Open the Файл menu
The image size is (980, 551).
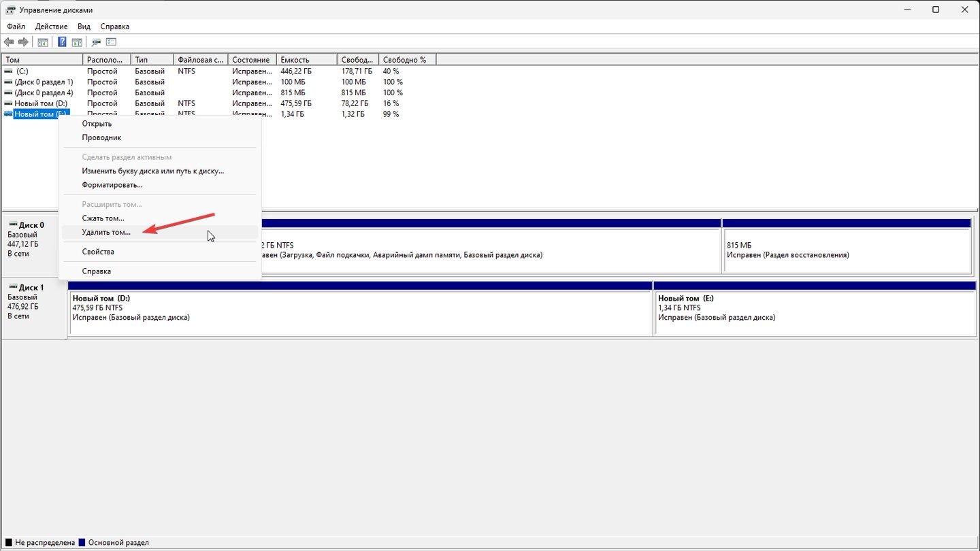16,27
